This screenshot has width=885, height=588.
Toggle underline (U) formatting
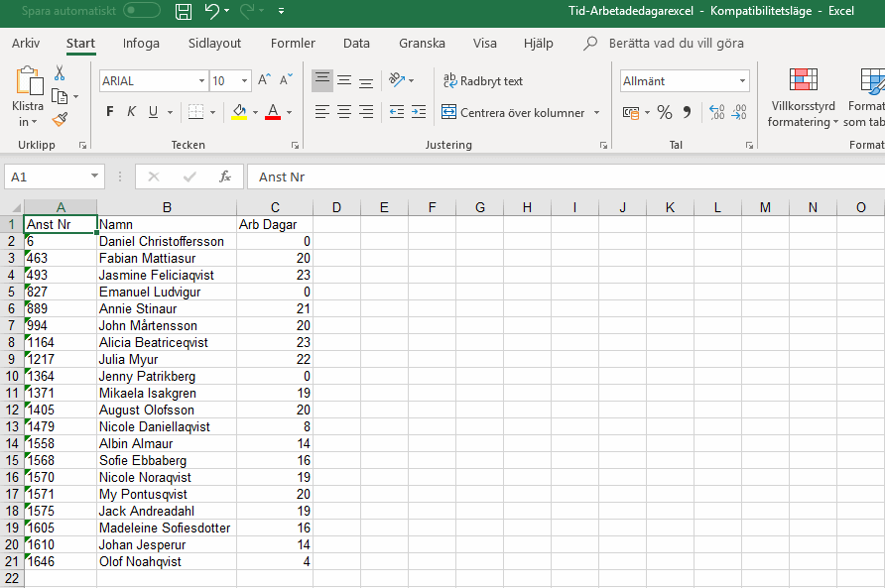(x=153, y=112)
